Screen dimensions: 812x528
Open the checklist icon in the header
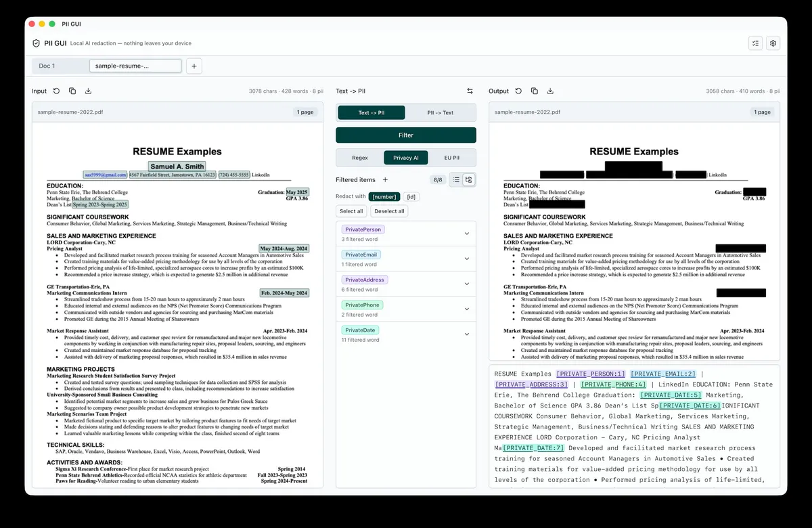tap(756, 43)
